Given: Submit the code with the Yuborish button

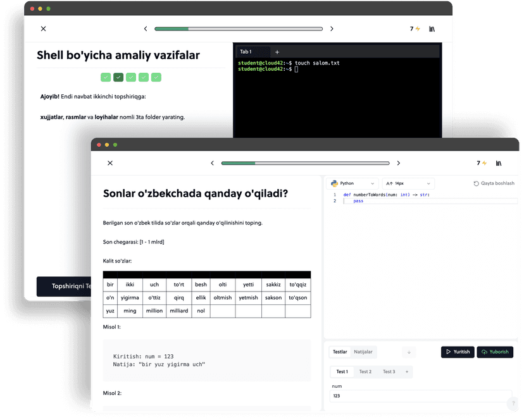Looking at the screenshot, I should coord(495,352).
